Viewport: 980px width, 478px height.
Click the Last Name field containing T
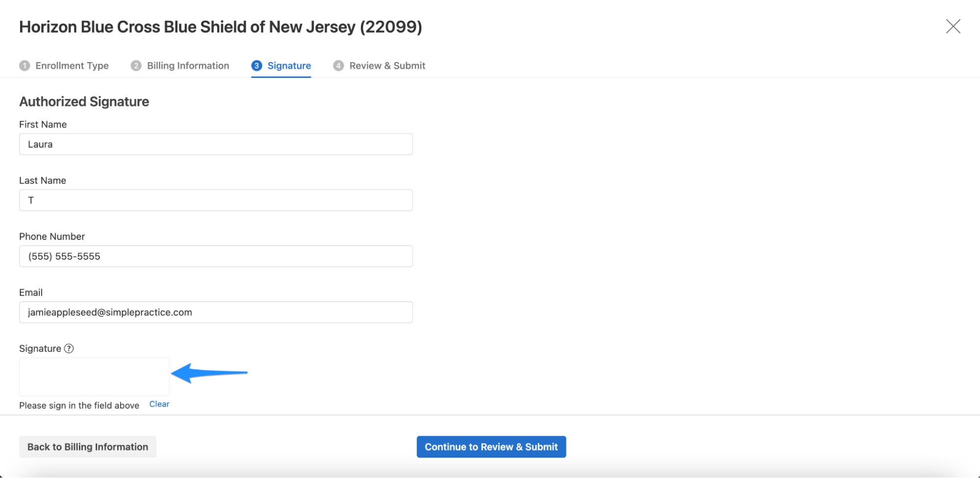[x=215, y=200]
